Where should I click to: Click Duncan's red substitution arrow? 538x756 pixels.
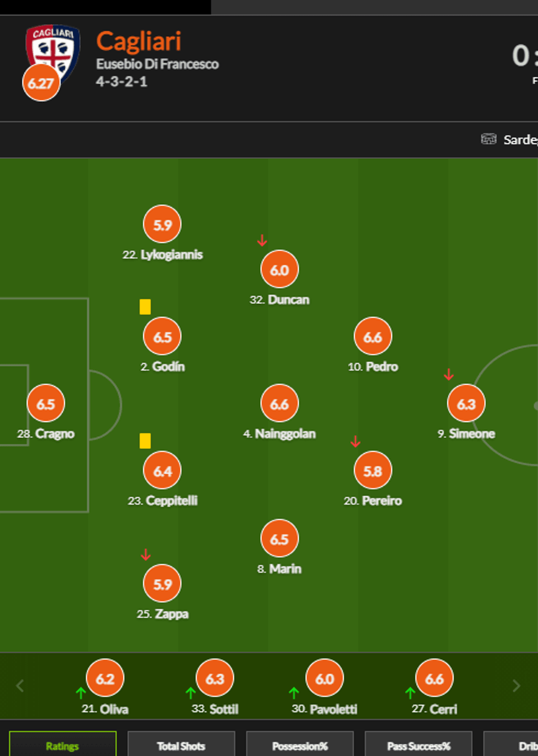coord(262,241)
